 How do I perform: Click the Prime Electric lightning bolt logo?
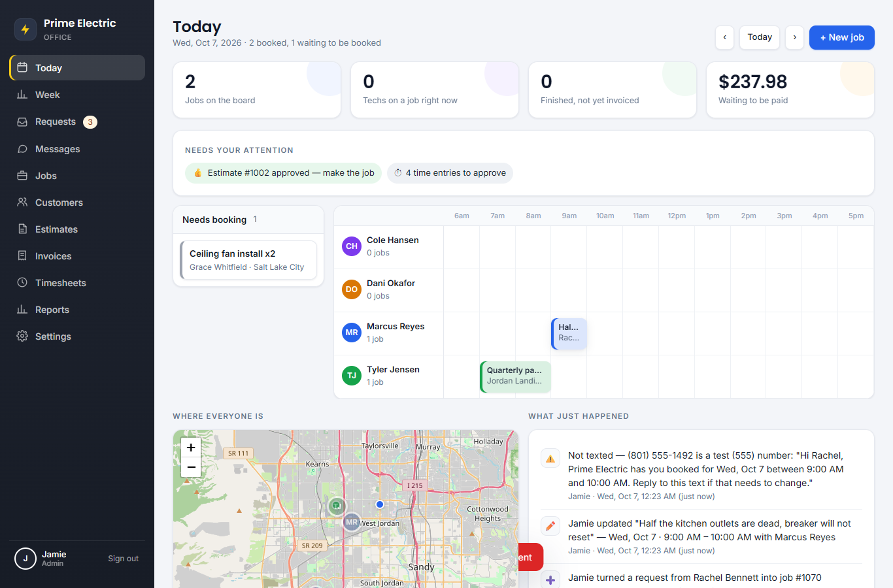pos(25,29)
